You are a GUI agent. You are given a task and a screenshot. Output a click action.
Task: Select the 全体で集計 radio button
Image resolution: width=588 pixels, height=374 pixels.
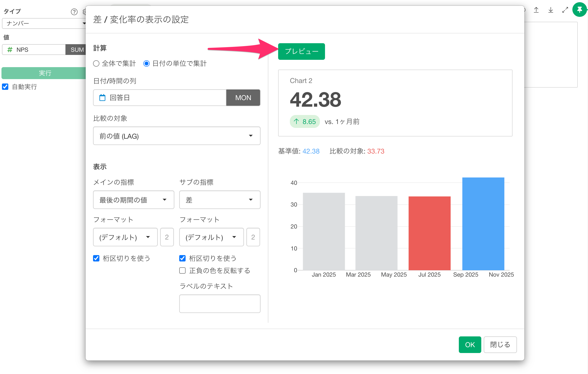click(96, 63)
